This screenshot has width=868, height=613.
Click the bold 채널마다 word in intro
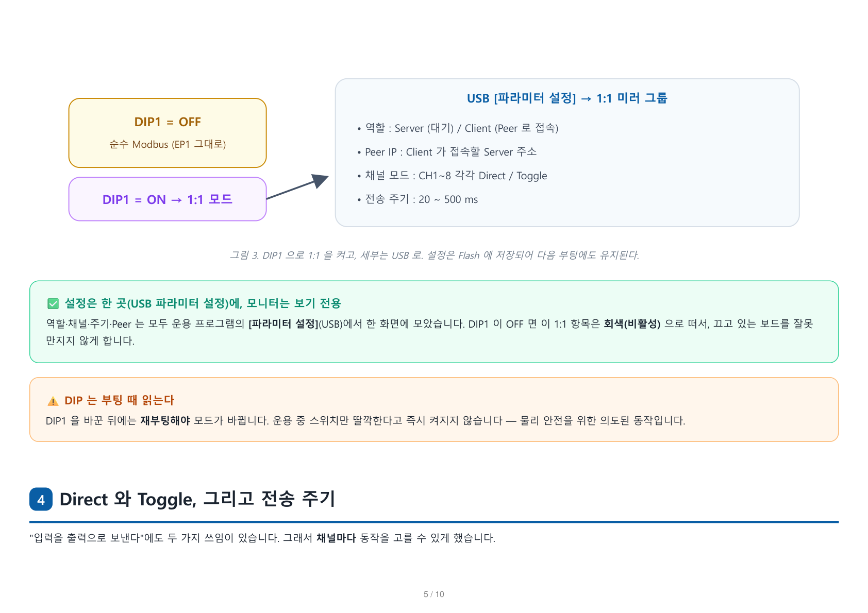click(x=336, y=538)
